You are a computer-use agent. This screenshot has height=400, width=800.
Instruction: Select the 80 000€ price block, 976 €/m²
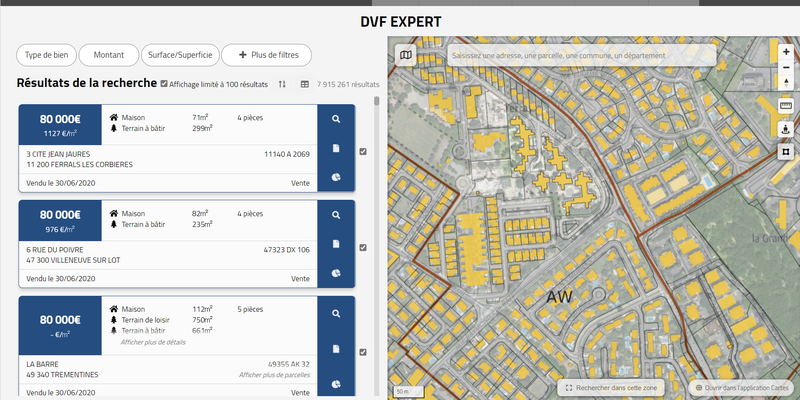(x=60, y=220)
